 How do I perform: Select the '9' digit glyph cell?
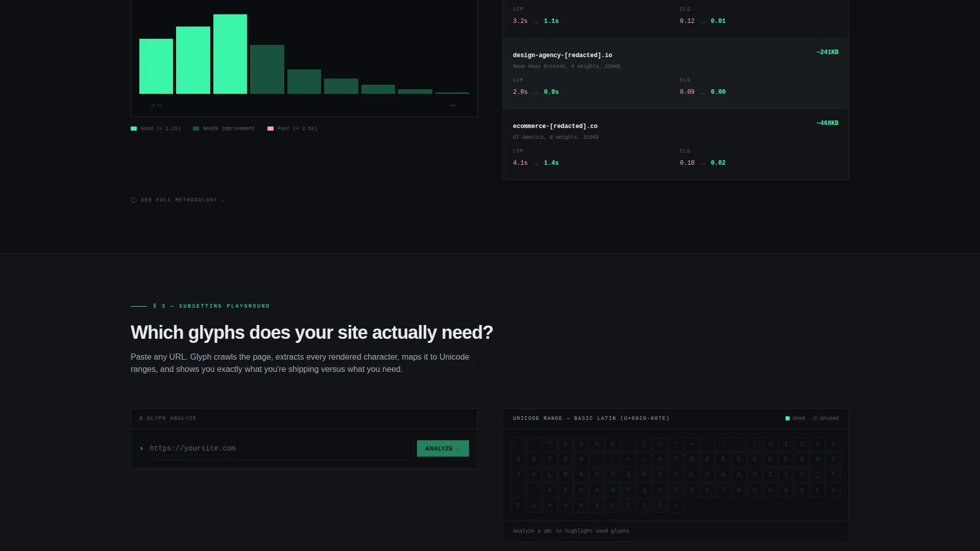(581, 459)
